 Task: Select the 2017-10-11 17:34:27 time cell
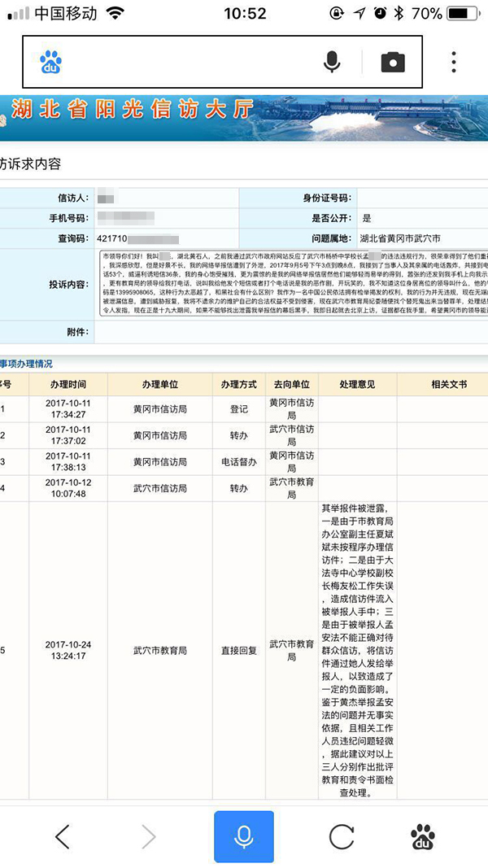tap(68, 409)
